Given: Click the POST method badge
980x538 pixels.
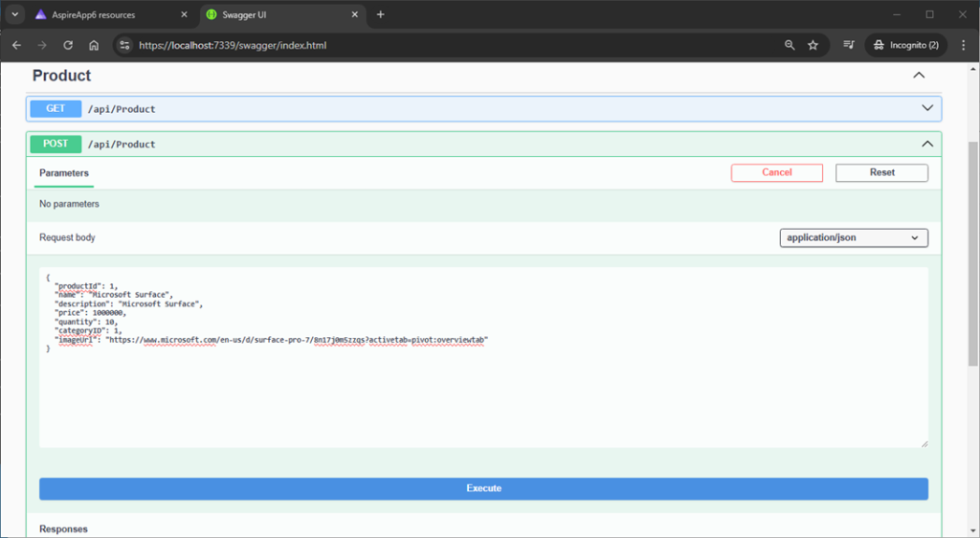Looking at the screenshot, I should [56, 144].
